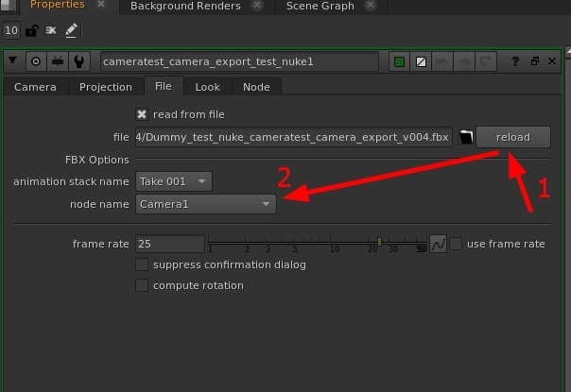Open the frame rate animation curve icon
Viewport: 571px width, 392px height.
pos(438,244)
